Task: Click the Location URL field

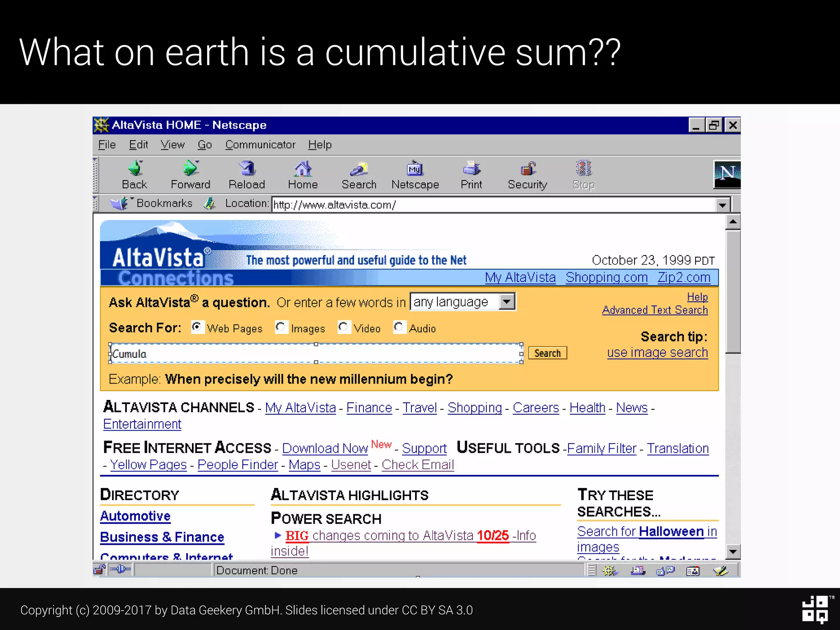Action: [x=494, y=205]
